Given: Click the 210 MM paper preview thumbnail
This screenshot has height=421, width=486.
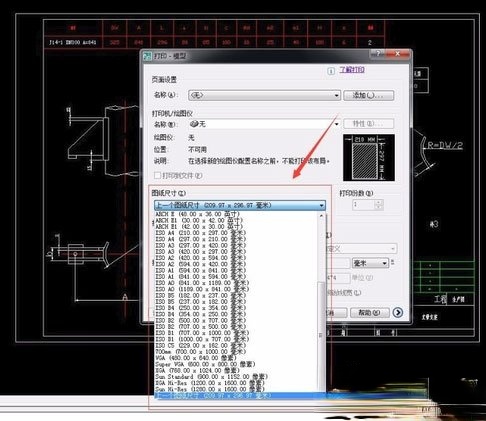Looking at the screenshot, I should [x=369, y=158].
